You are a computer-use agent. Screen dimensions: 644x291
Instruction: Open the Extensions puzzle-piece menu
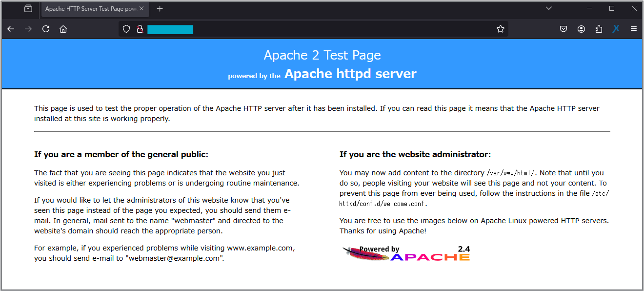click(599, 29)
